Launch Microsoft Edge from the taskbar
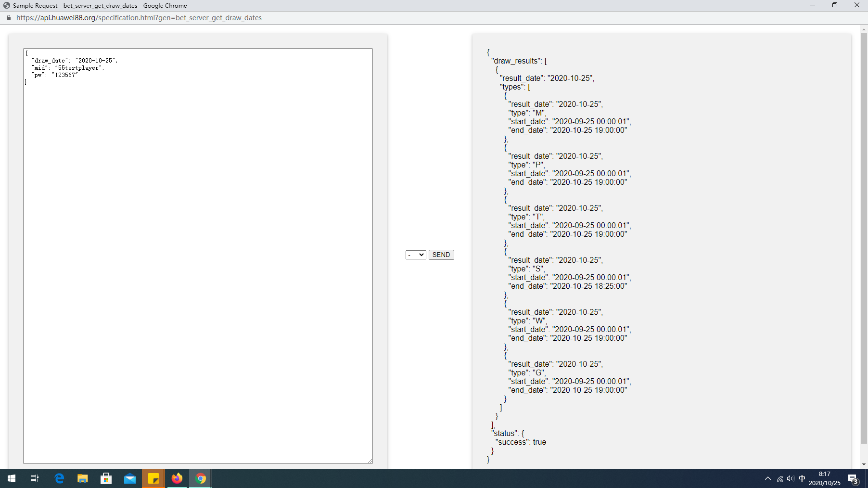 coord(59,478)
